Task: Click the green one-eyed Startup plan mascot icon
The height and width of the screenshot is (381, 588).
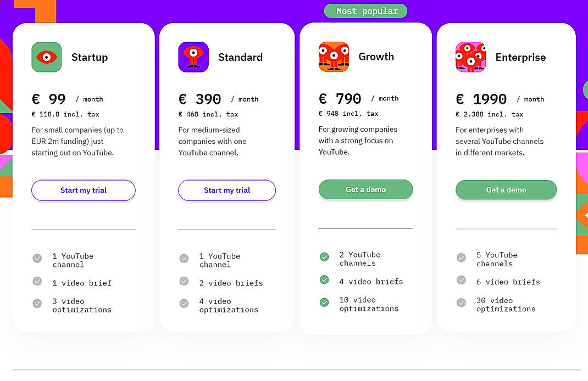Action: click(47, 57)
